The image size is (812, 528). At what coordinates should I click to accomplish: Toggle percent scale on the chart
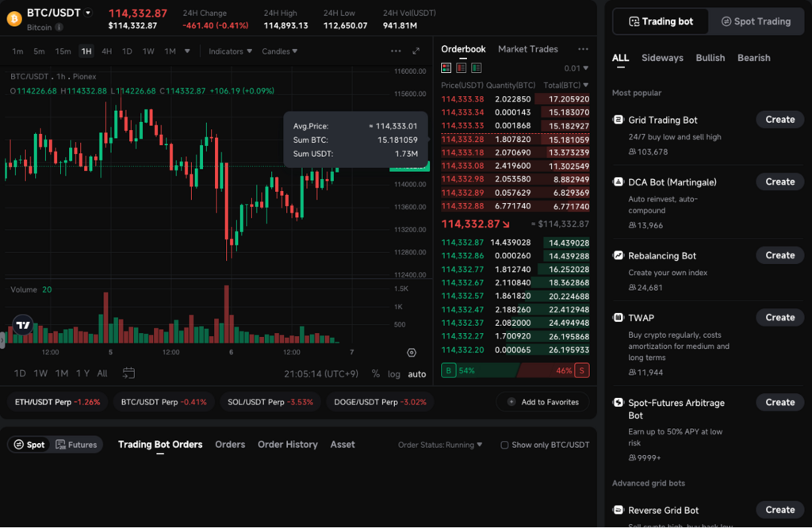click(x=375, y=374)
